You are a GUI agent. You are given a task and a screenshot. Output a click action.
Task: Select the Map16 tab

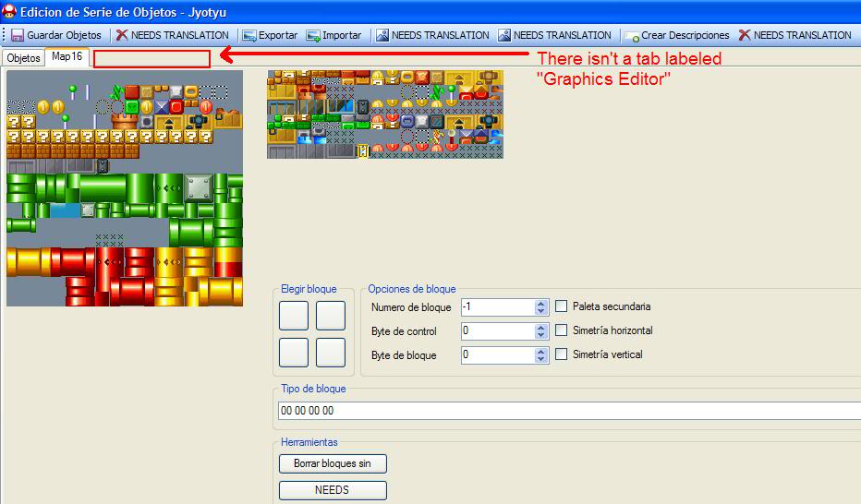[x=67, y=57]
